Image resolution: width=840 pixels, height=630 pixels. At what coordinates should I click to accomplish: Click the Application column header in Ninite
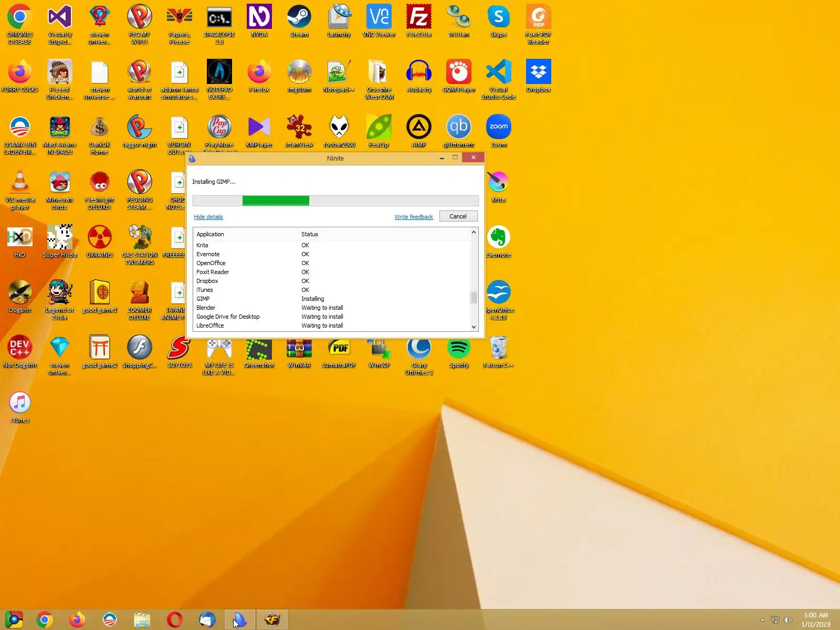pos(246,234)
